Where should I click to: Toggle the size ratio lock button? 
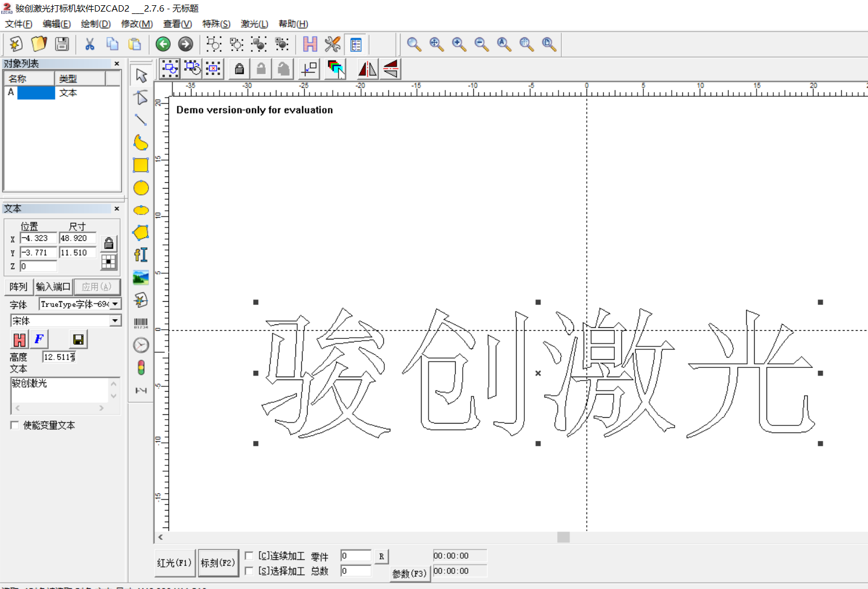[x=109, y=243]
